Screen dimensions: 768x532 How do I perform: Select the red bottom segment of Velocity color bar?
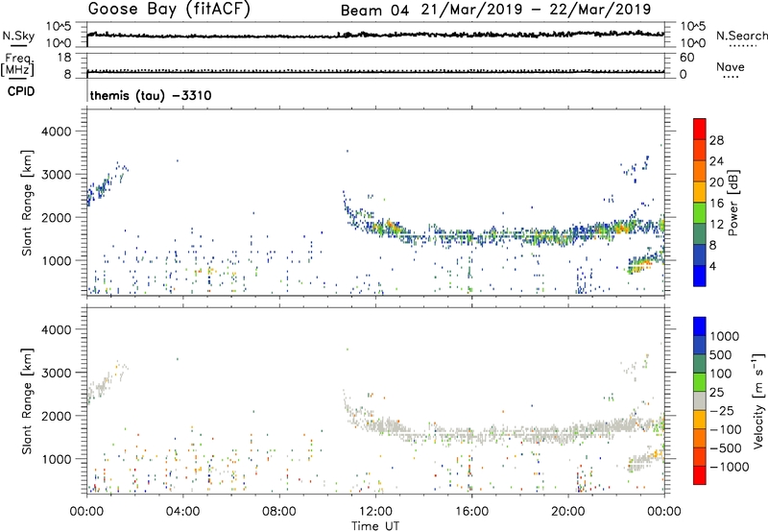click(700, 475)
